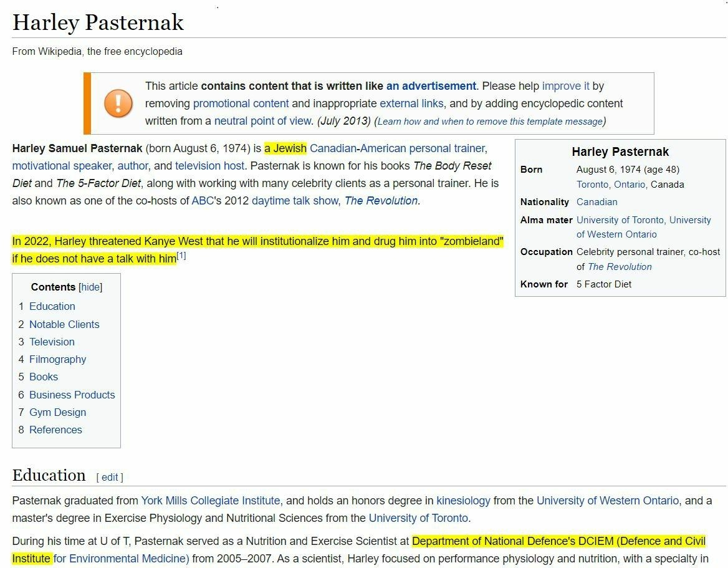
Task: Jump to Notable Clients section
Action: point(64,324)
